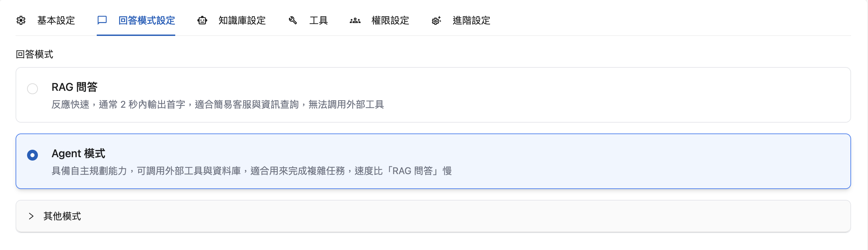Click the people icon beside 權限設定
The image size is (868, 250).
pos(355,21)
